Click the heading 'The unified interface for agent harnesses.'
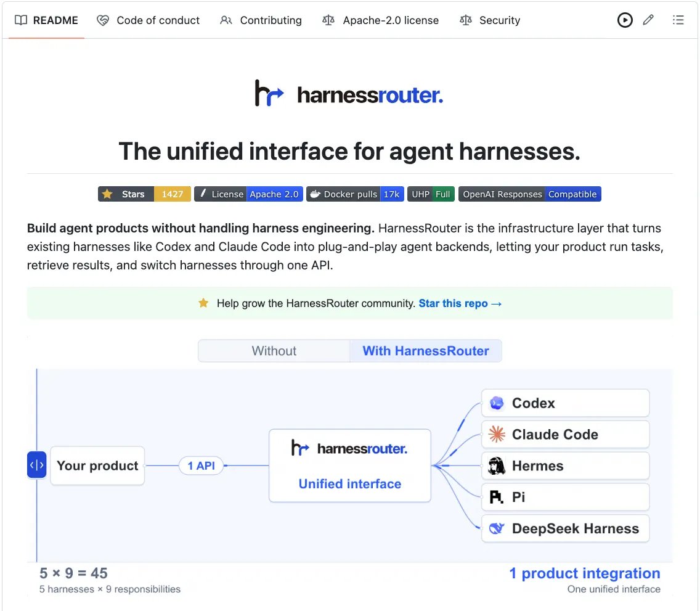The width and height of the screenshot is (700, 611). coord(349,151)
